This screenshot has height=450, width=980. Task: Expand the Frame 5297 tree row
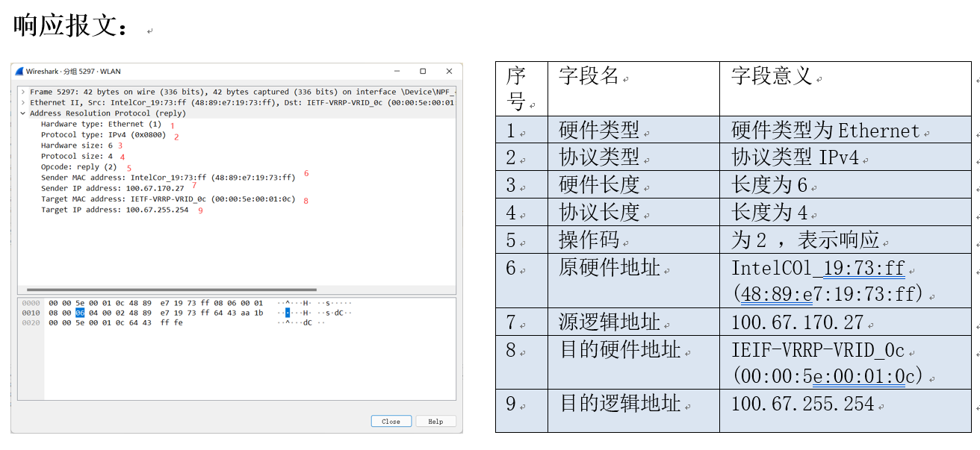(x=23, y=92)
